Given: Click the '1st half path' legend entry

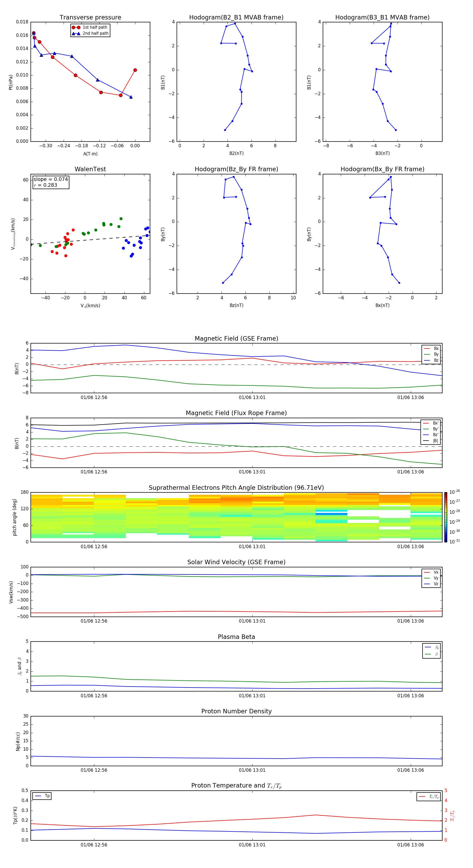Looking at the screenshot, I should pyautogui.click(x=90, y=27).
